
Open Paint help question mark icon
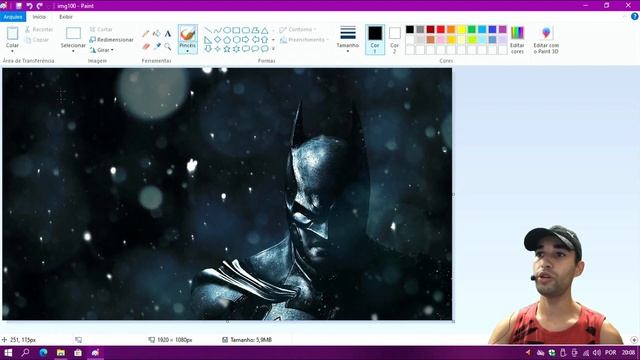click(635, 16)
